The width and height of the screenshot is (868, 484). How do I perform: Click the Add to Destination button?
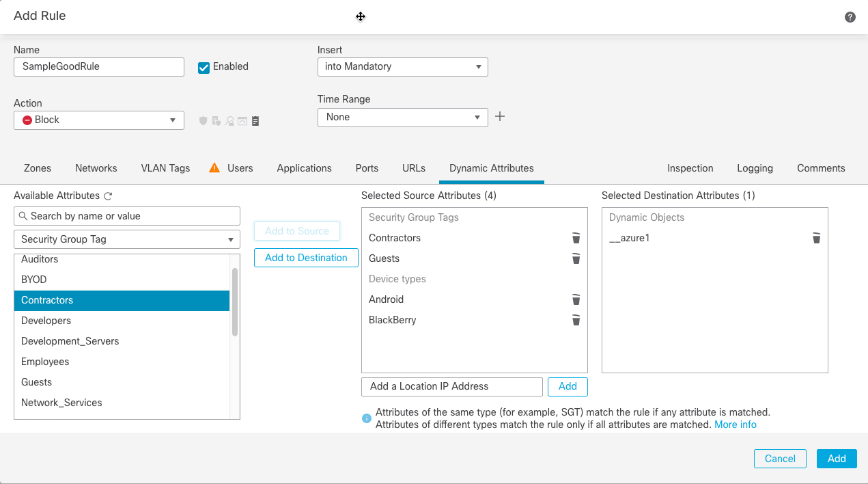[x=306, y=258]
